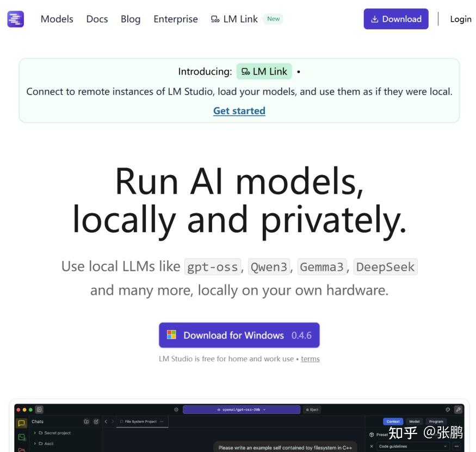Click the green New badge
The height and width of the screenshot is (452, 476).
(274, 19)
